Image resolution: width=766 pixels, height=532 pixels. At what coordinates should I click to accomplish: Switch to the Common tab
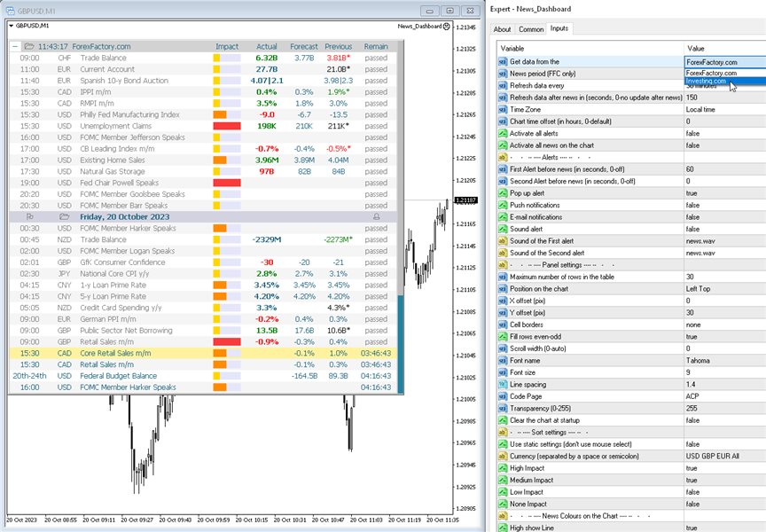[x=531, y=29]
